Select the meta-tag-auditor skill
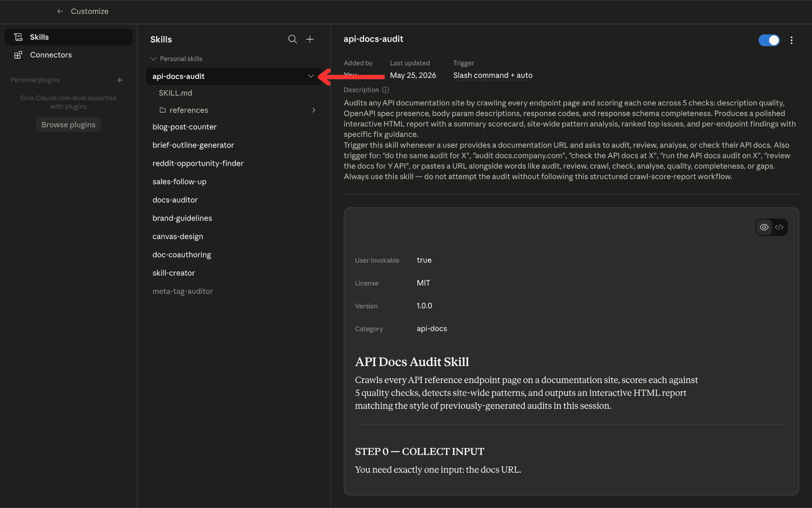812x508 pixels. (x=182, y=291)
